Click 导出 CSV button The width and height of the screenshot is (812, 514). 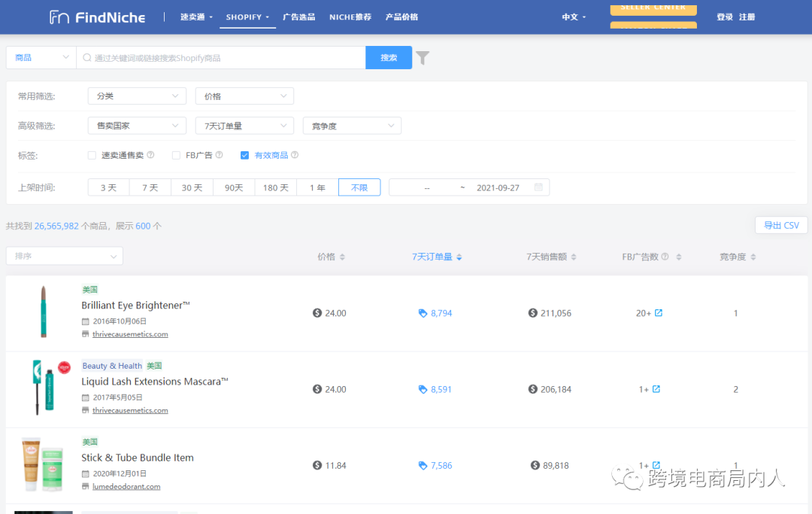point(781,225)
